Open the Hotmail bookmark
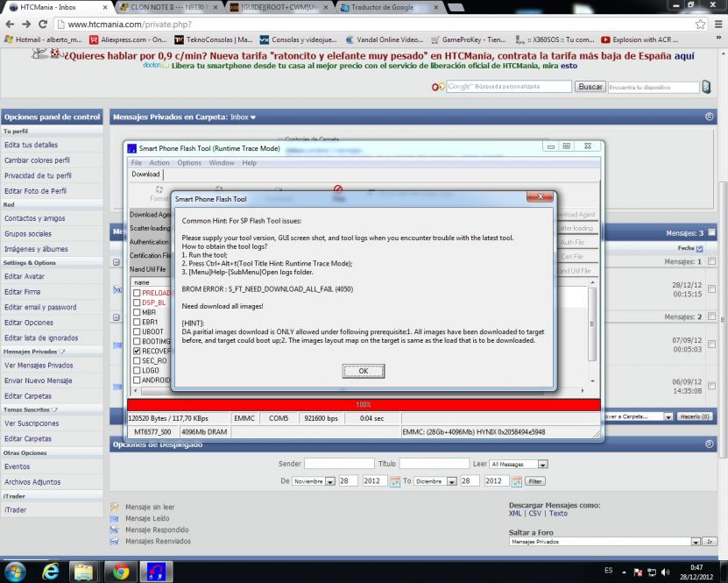This screenshot has width=728, height=583. (x=43, y=40)
